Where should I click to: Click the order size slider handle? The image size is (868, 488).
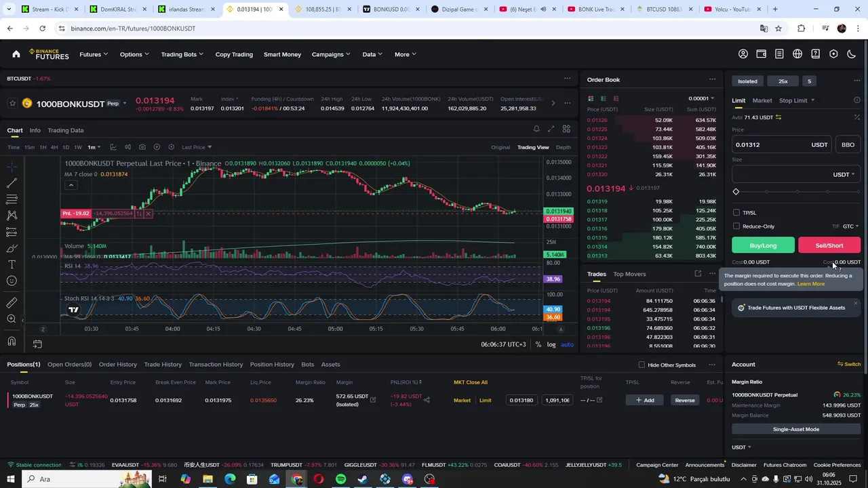click(x=736, y=192)
